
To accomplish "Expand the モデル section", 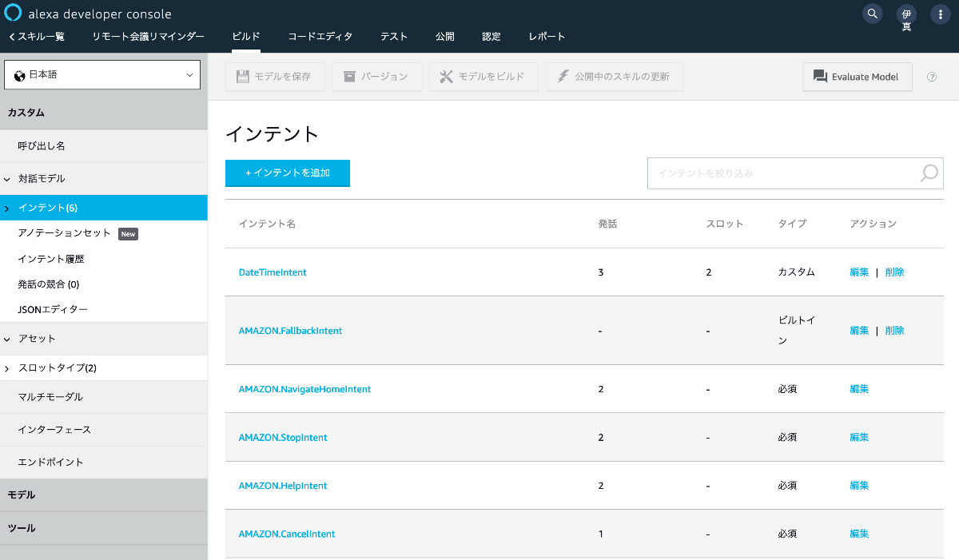I will tap(104, 495).
